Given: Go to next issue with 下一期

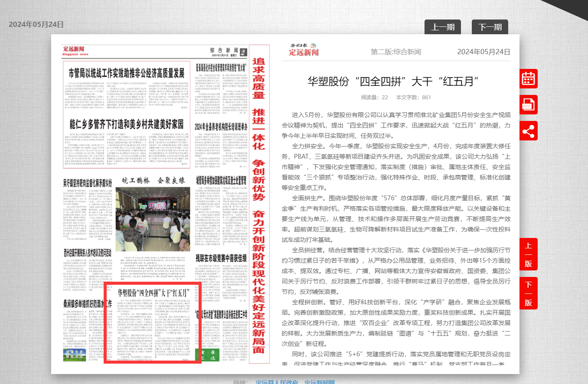Looking at the screenshot, I should point(490,27).
